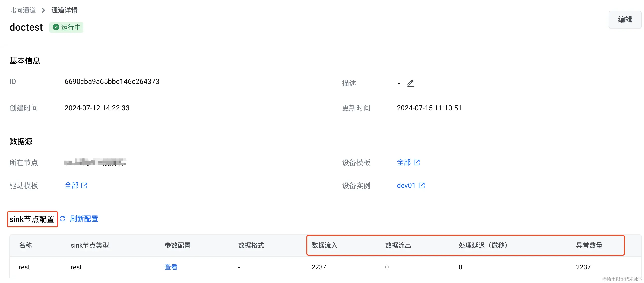
Task: Click the sink节点配置 section heading
Action: coord(32,219)
